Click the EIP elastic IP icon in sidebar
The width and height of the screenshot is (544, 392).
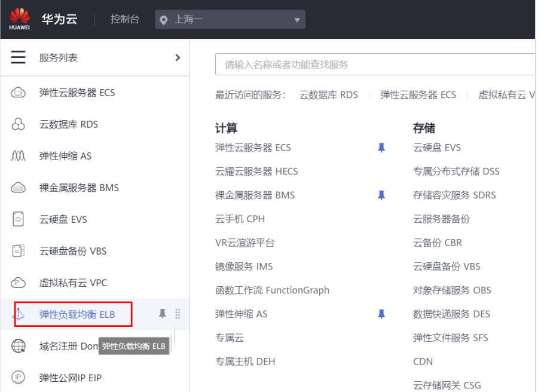(x=18, y=378)
